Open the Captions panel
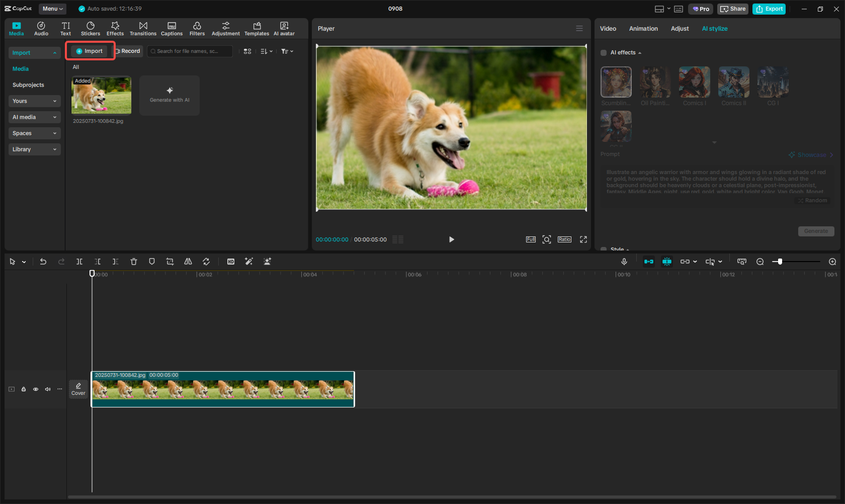This screenshot has height=504, width=845. coord(172,28)
